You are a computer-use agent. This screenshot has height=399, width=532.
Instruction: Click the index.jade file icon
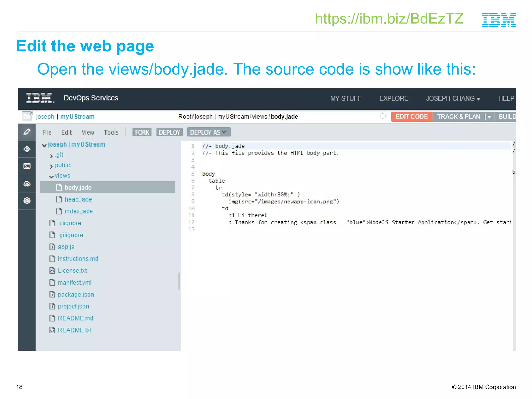tap(59, 211)
